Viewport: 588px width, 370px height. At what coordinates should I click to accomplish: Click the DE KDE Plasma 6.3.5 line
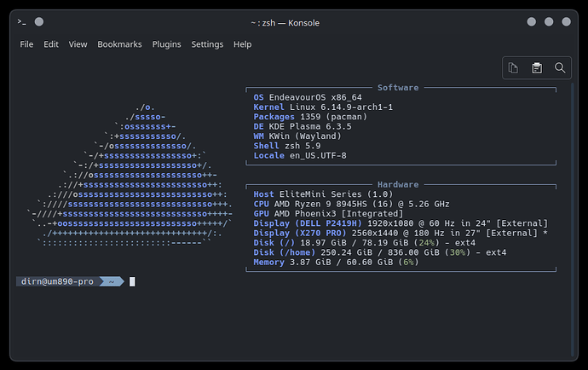[303, 126]
